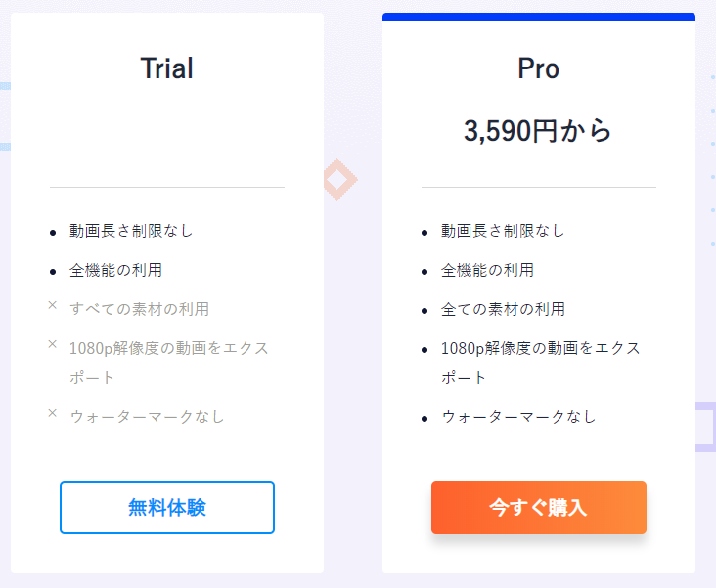Image resolution: width=716 pixels, height=588 pixels.
Task: Click the X icon beside すべての素材の利用
Action: point(53,305)
